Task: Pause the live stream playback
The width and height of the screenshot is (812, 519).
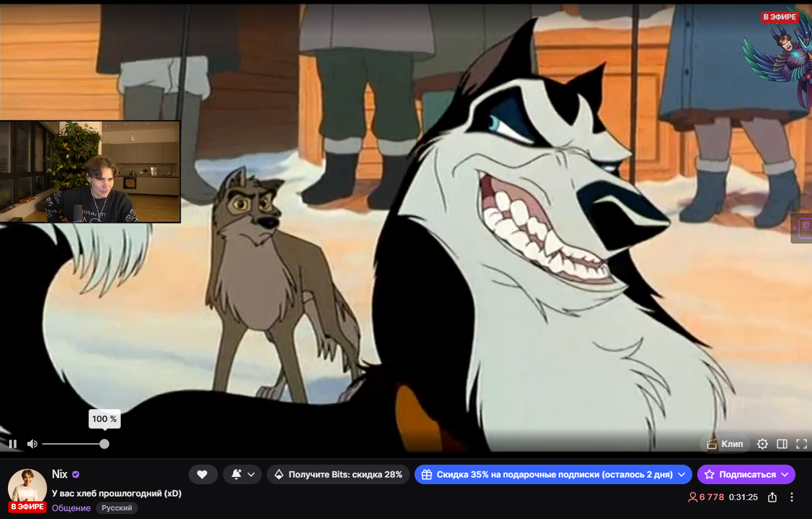Action: pos(13,444)
